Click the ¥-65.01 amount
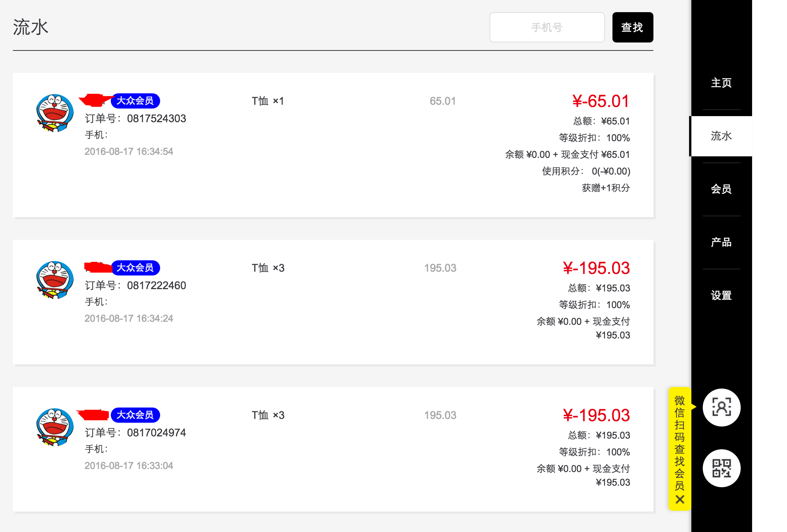 [x=601, y=101]
